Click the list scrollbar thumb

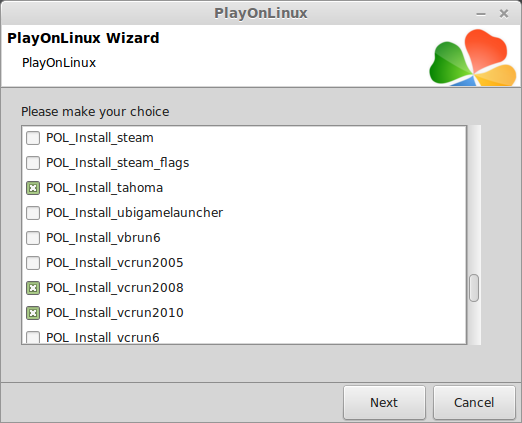click(x=474, y=288)
